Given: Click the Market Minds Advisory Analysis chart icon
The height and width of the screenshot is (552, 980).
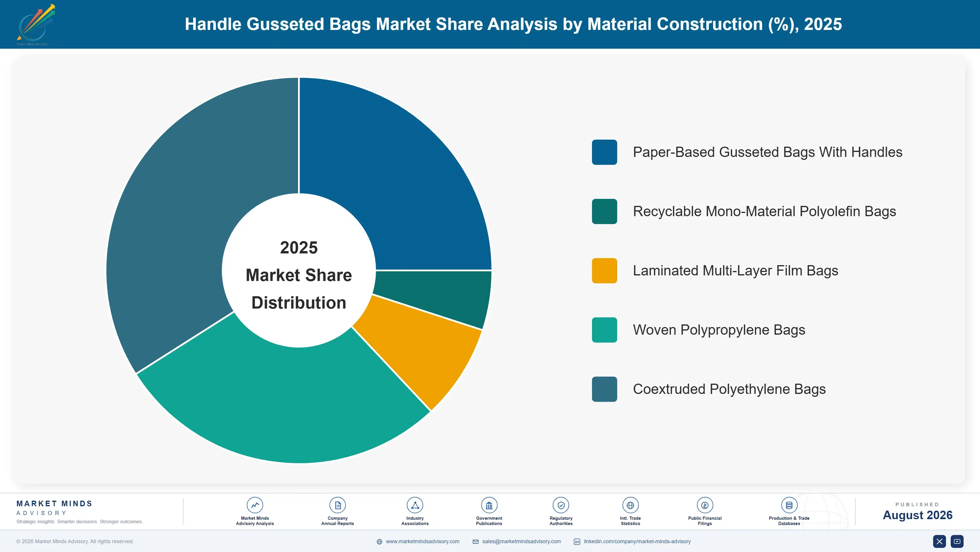Looking at the screenshot, I should [254, 505].
